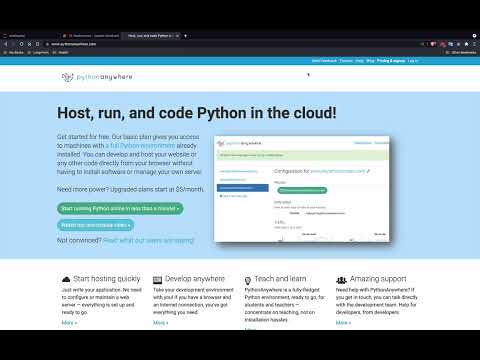Close the active PythonAnywhere tab
Image resolution: width=480 pixels, height=360 pixels.
(x=177, y=36)
